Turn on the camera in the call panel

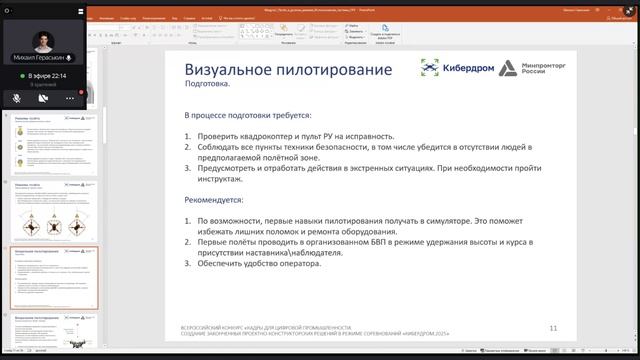tap(43, 98)
